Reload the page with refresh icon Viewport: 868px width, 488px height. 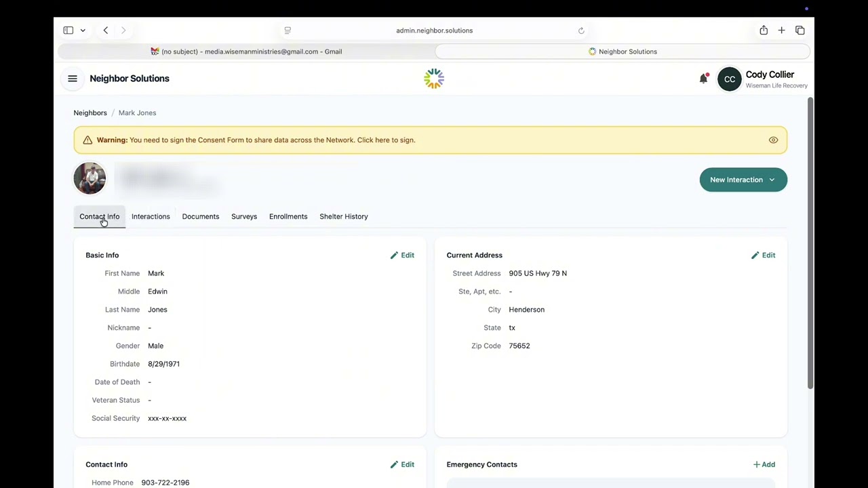pyautogui.click(x=581, y=30)
